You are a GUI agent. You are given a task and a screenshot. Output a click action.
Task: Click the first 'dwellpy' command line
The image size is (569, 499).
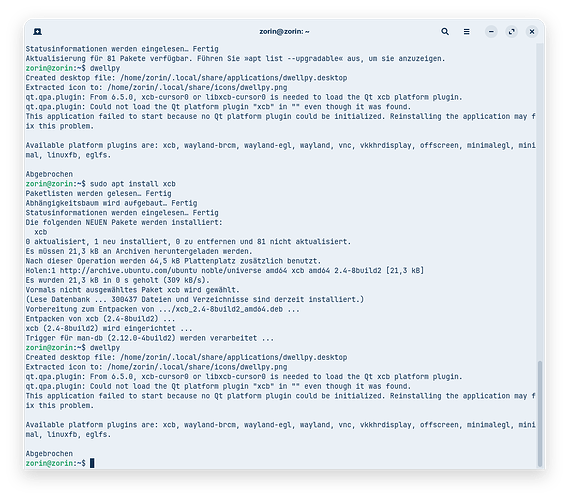(73, 68)
